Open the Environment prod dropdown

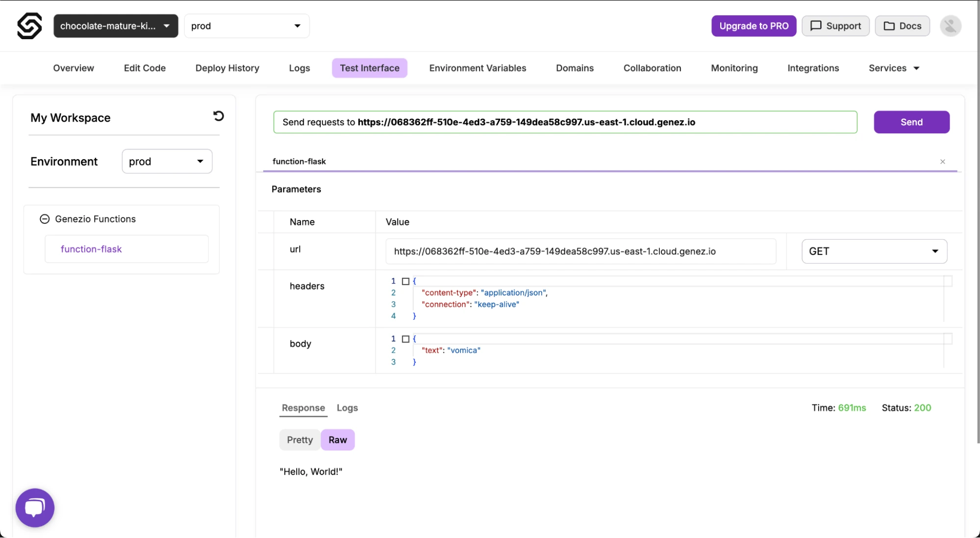(167, 161)
